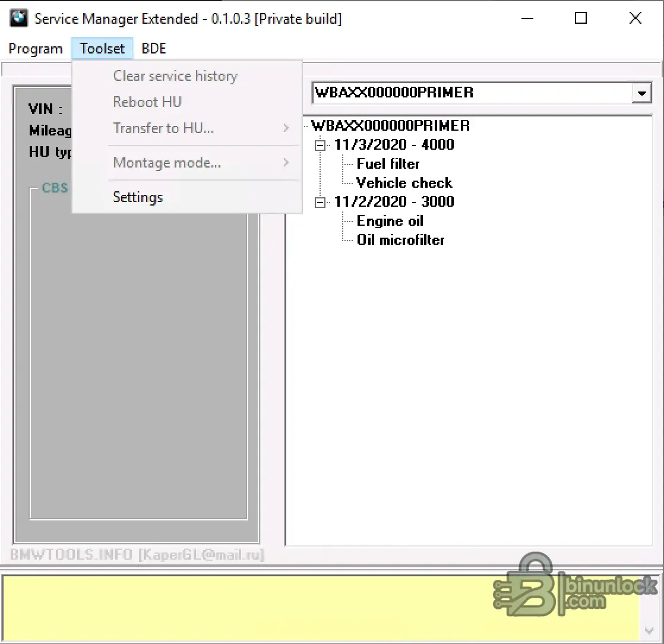664x644 pixels.
Task: Select the 11/2/2020 - 3000 entry
Action: point(394,201)
